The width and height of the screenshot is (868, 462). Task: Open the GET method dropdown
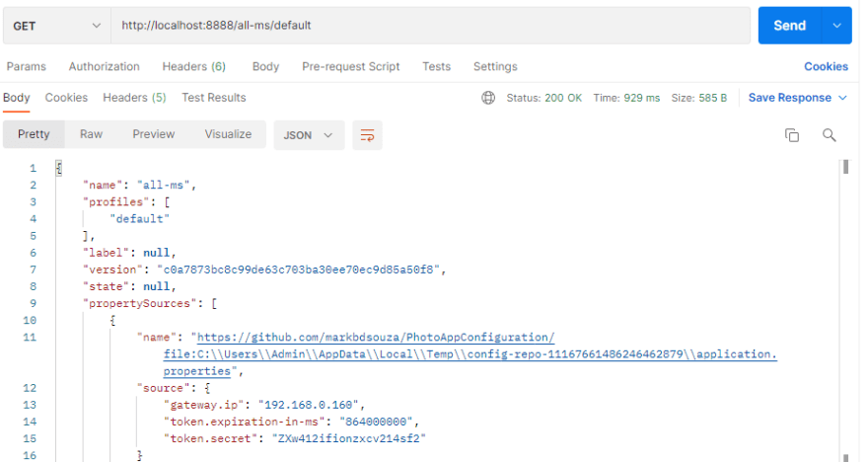click(x=57, y=26)
